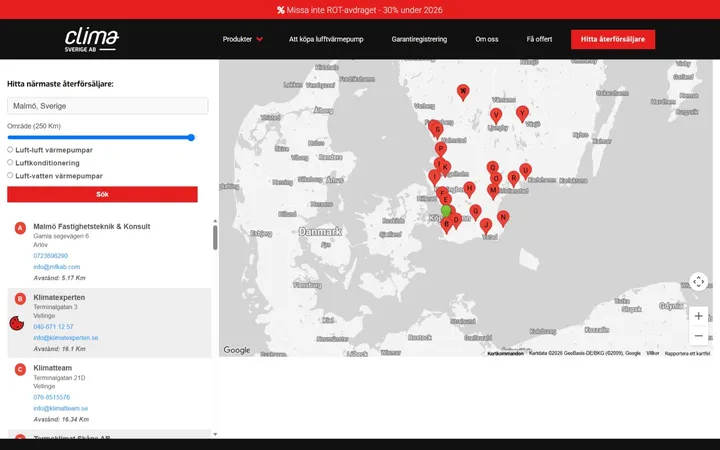This screenshot has height=450, width=720.
Task: Open map marker J near Ystad
Action: [x=486, y=225]
